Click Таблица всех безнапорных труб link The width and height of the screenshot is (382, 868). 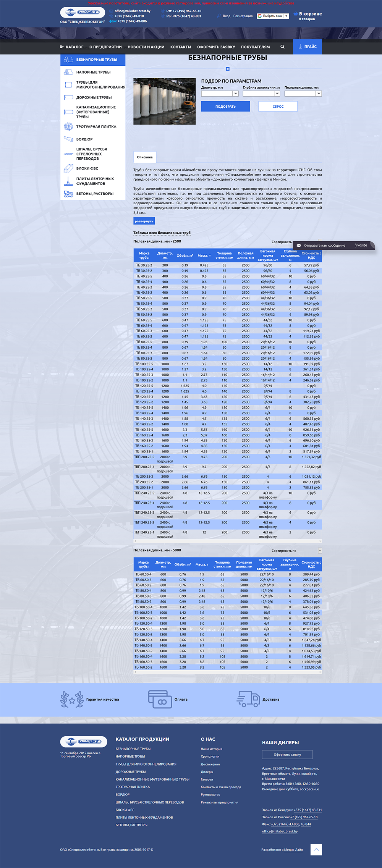(x=162, y=233)
